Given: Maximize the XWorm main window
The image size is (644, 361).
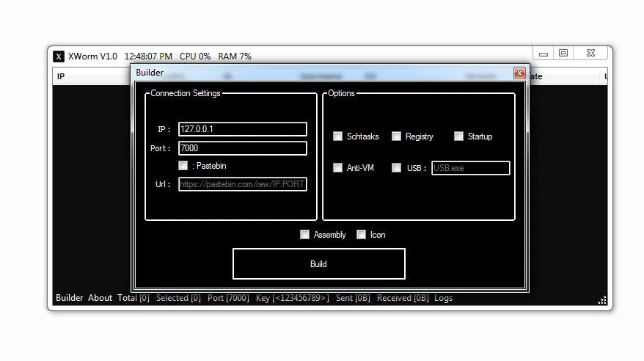Looking at the screenshot, I should point(563,54).
